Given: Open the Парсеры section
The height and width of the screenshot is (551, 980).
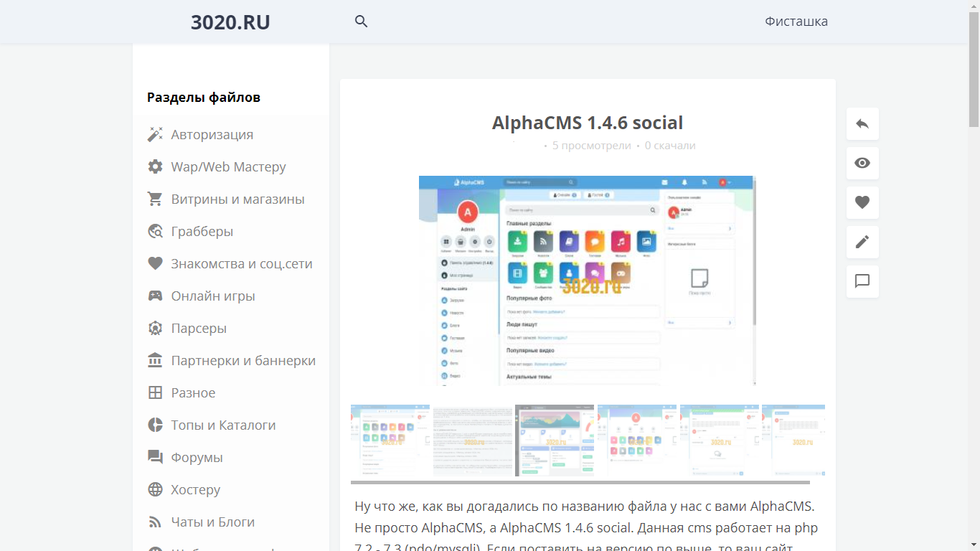Looking at the screenshot, I should click(x=199, y=329).
